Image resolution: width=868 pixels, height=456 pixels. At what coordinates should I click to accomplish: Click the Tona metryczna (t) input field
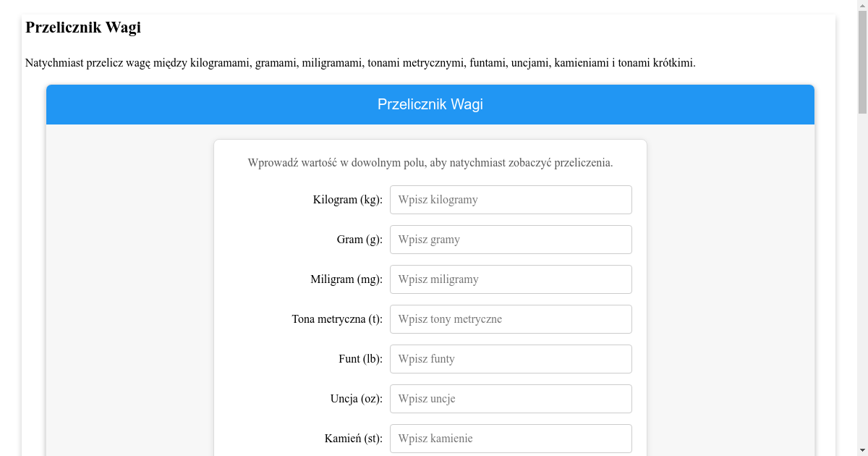click(x=511, y=318)
